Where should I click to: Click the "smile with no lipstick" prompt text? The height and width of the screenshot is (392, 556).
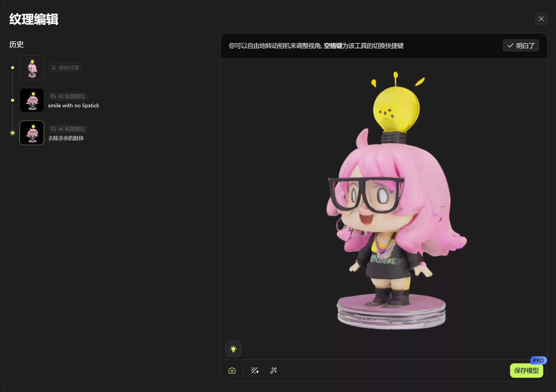click(73, 105)
